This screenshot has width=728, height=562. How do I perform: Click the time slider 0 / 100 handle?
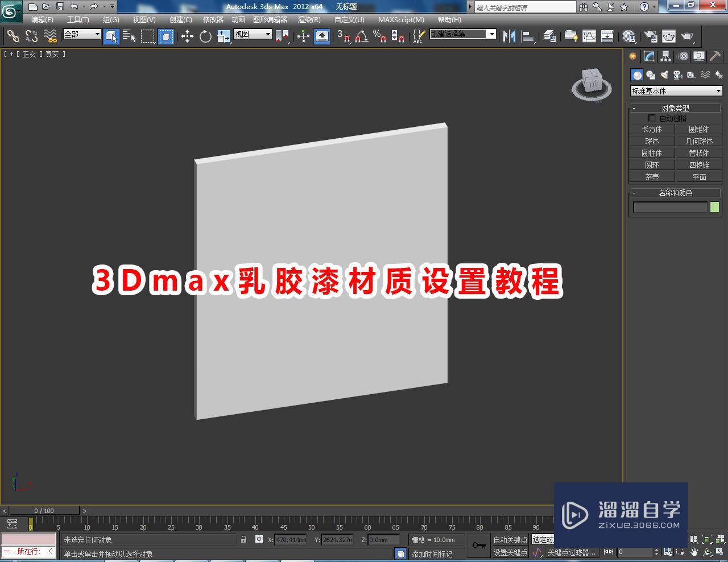pos(44,511)
